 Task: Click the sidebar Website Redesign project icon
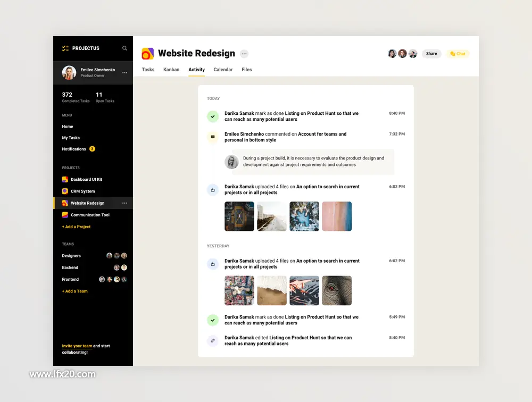(65, 203)
